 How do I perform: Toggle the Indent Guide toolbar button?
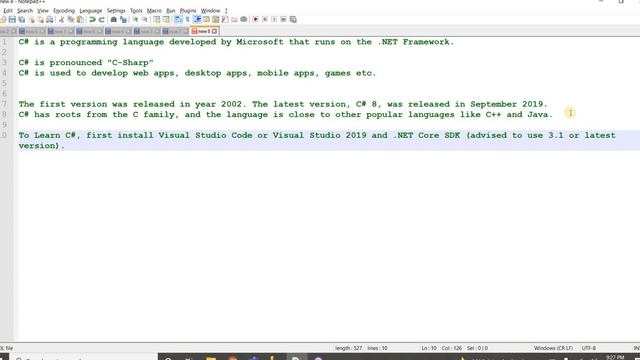click(x=197, y=20)
